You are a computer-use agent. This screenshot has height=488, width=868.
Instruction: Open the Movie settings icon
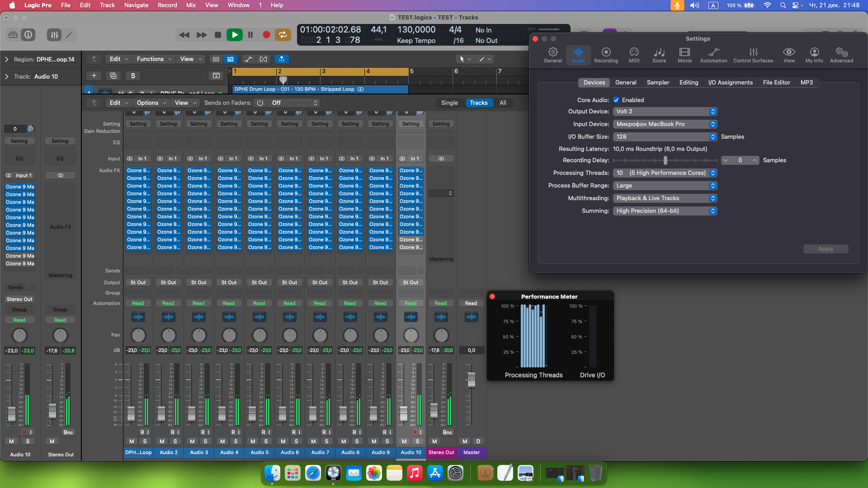point(684,55)
